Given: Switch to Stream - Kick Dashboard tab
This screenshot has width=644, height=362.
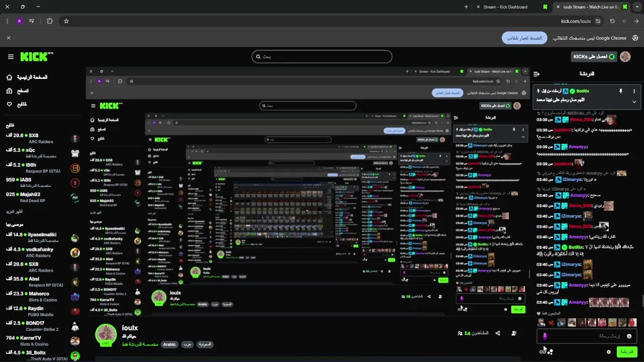Looking at the screenshot, I should [x=511, y=7].
